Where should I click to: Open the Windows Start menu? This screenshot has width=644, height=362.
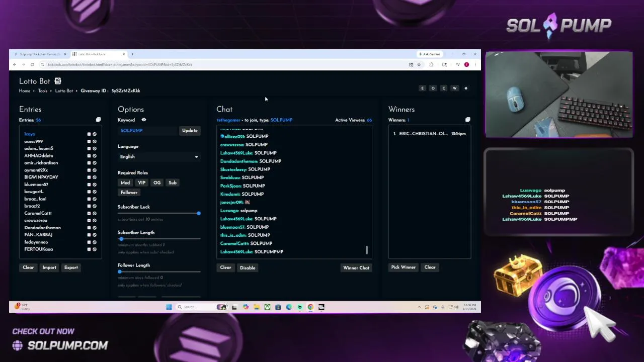[169, 307]
